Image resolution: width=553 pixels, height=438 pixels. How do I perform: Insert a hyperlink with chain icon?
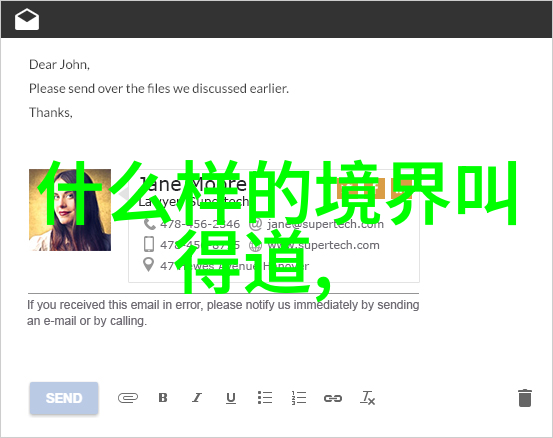pos(333,399)
